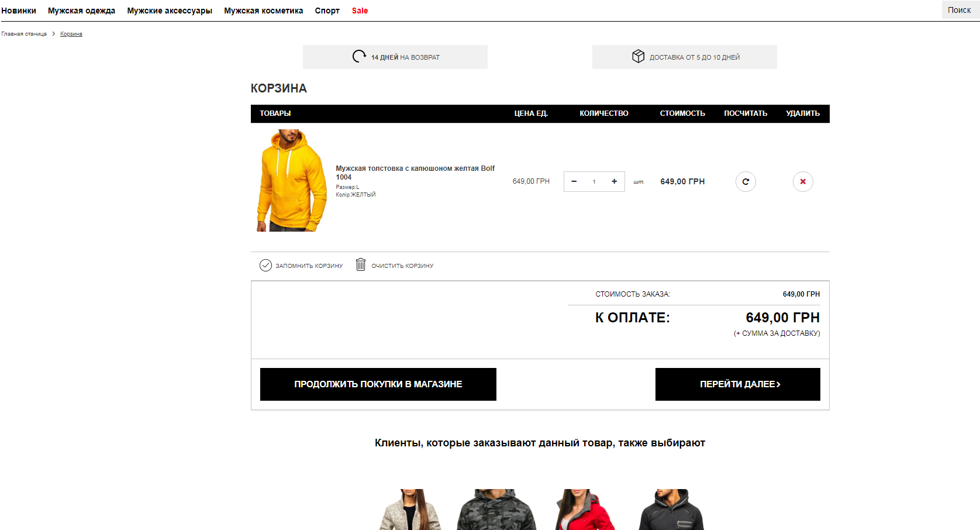980x530 pixels.
Task: Open the Новинки menu item
Action: click(19, 11)
